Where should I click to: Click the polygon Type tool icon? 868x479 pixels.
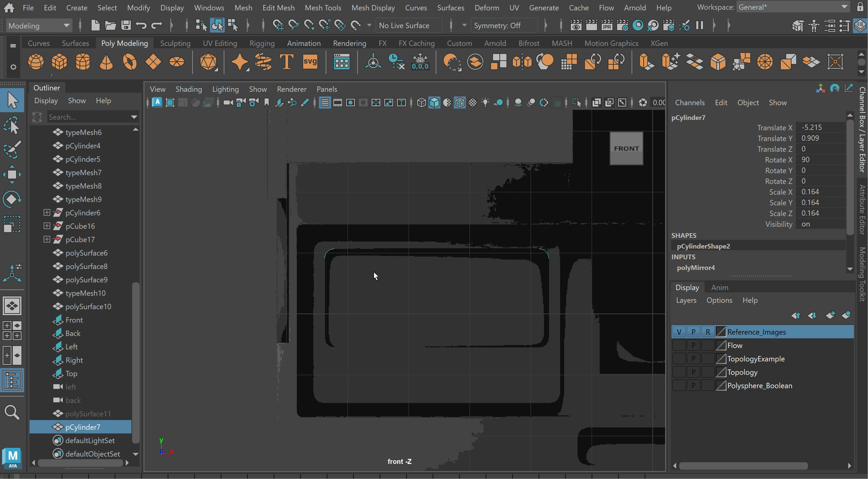click(x=286, y=62)
